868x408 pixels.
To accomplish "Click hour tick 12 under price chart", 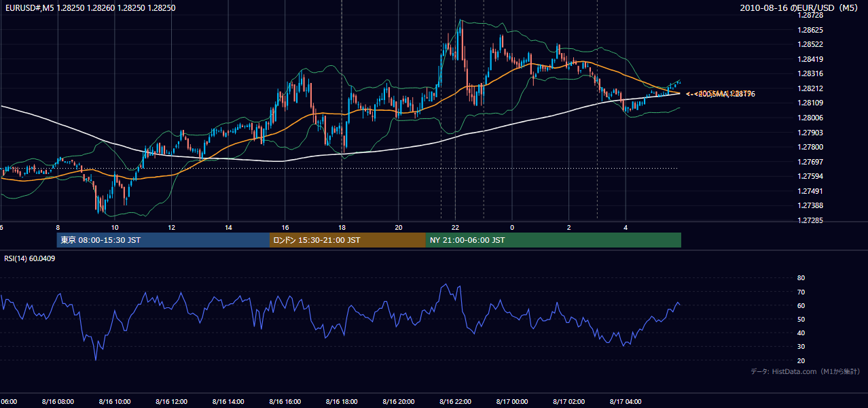I will tap(172, 227).
